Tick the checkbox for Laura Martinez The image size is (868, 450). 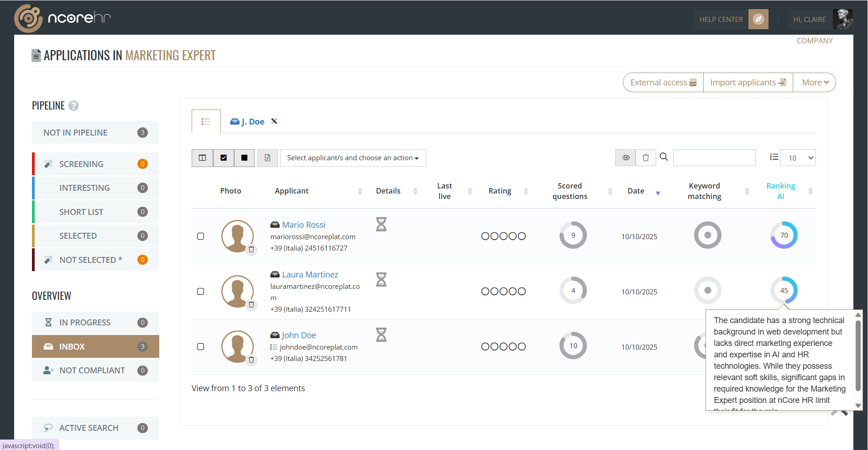pos(200,291)
